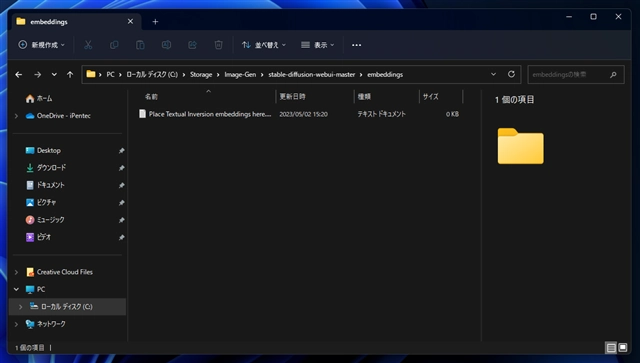This screenshot has width=640, height=363.
Task: Click pin icon next to ビデオ
Action: pyautogui.click(x=121, y=237)
